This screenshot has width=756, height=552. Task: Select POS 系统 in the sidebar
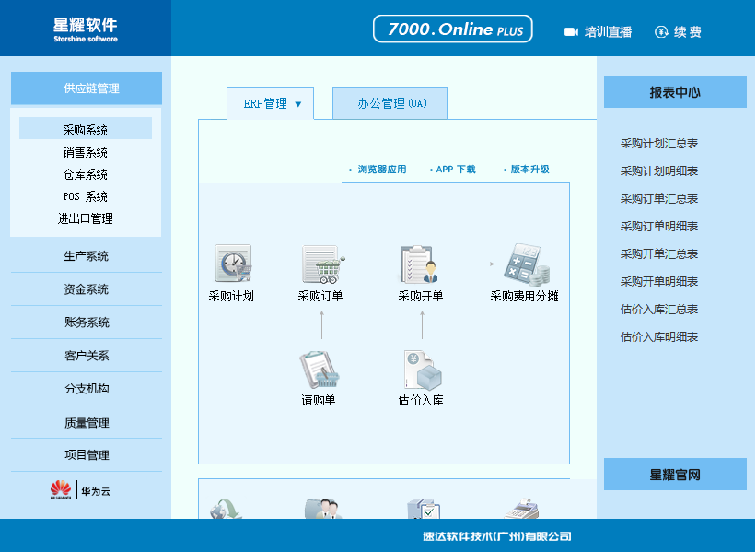[86, 196]
